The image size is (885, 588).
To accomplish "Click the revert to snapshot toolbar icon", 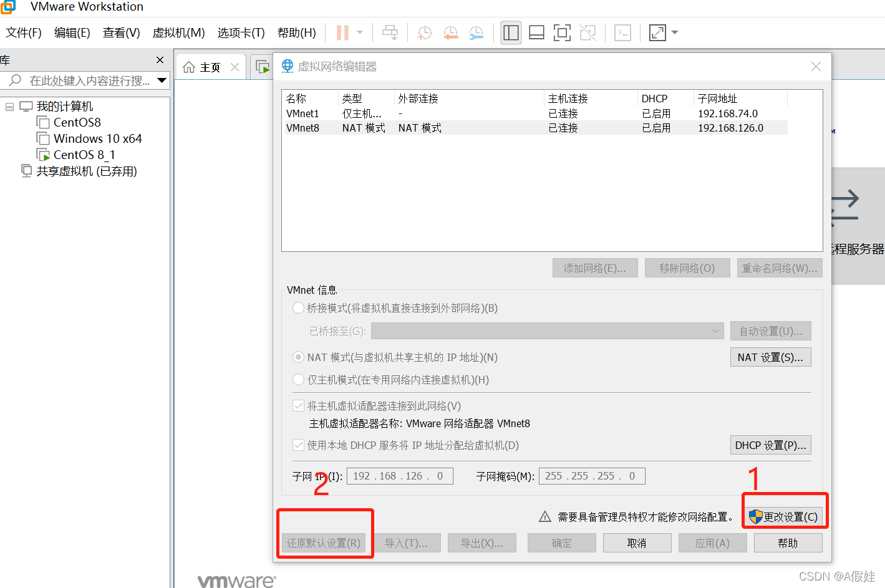I will pos(450,33).
